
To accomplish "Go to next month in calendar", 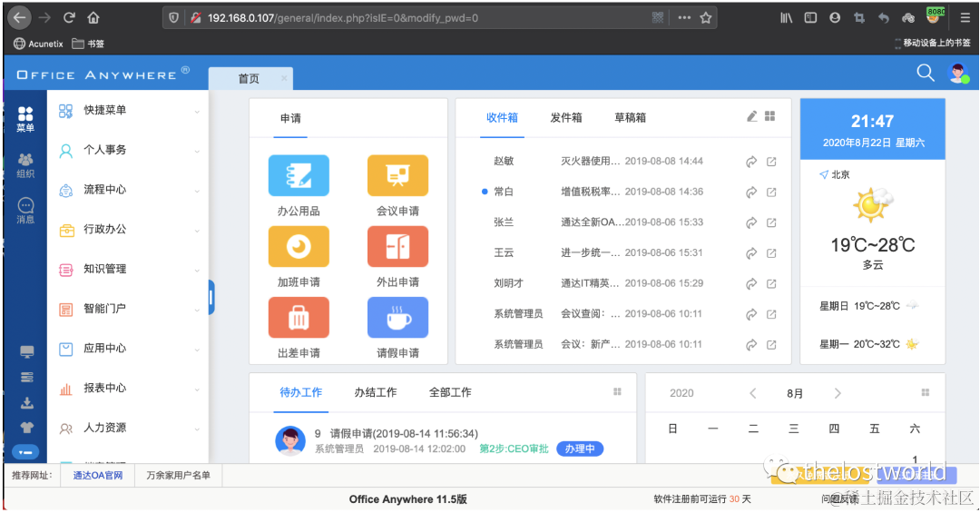I will pyautogui.click(x=838, y=393).
